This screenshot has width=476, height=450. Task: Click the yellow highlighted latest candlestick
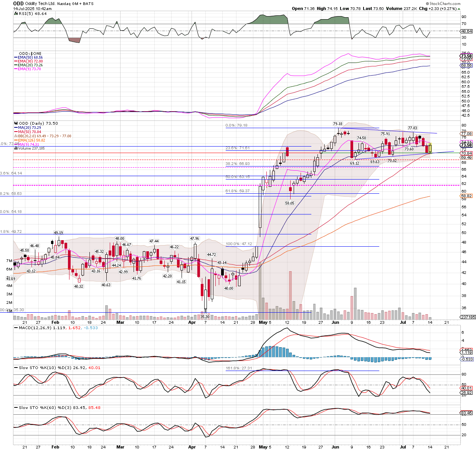pos(430,148)
